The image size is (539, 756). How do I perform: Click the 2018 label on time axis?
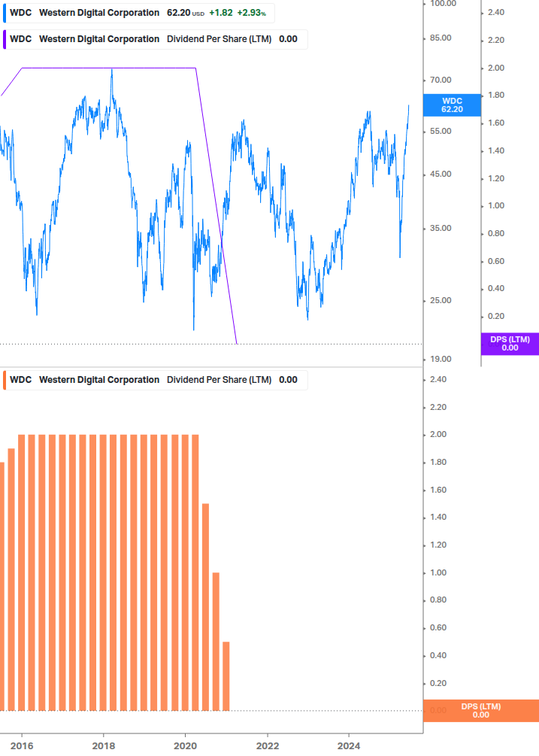click(x=104, y=746)
